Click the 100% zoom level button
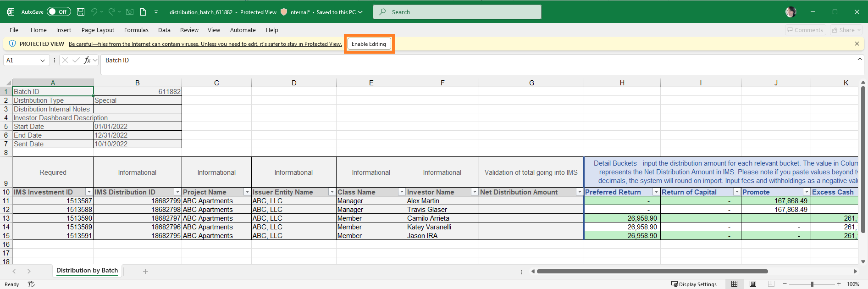 point(853,284)
